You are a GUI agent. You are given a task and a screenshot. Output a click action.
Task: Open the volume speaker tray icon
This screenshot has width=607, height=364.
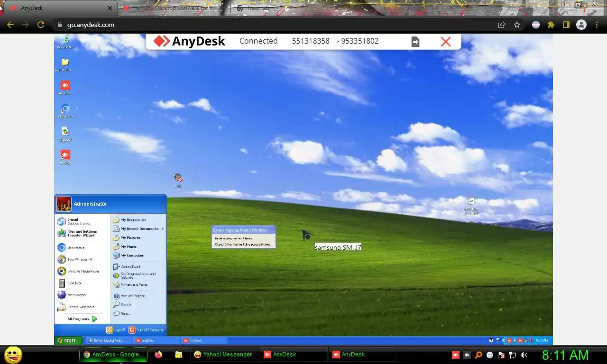(x=524, y=355)
